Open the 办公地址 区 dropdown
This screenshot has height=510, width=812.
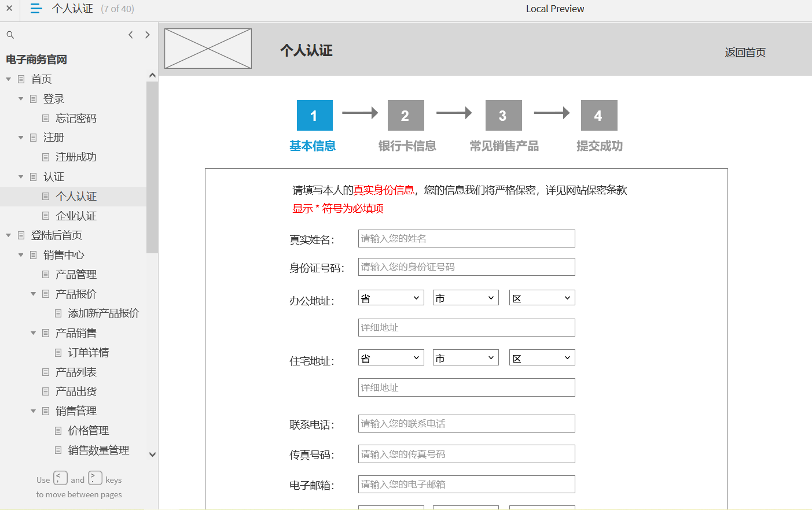point(542,298)
